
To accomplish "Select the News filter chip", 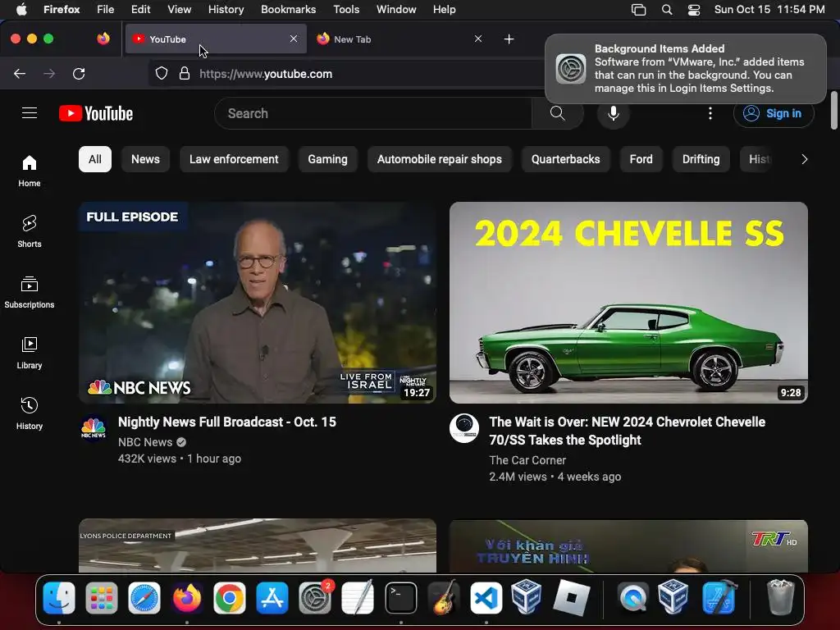I will (x=145, y=159).
